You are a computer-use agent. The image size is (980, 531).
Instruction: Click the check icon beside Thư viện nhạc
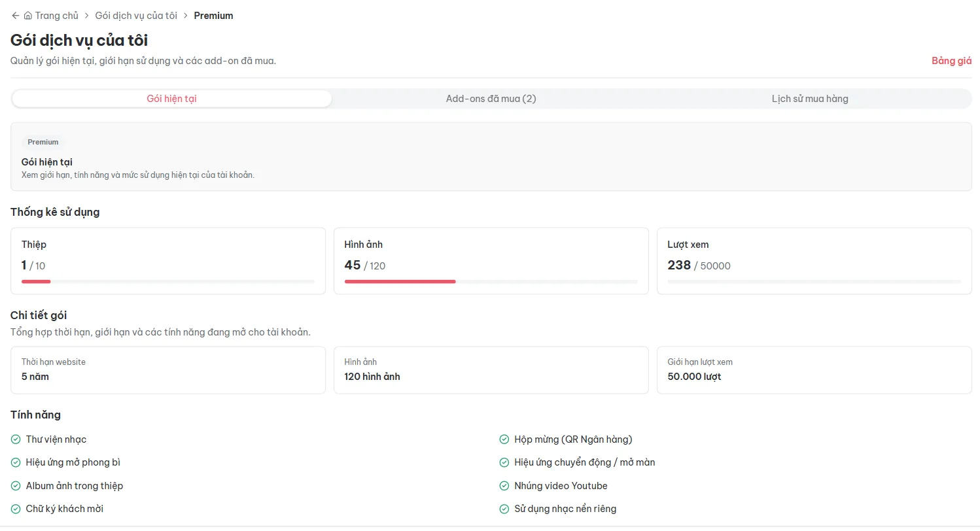tap(16, 439)
